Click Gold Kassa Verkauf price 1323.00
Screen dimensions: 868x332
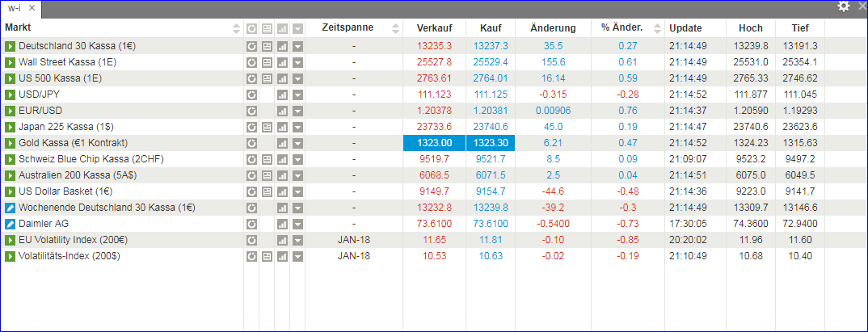click(x=434, y=143)
